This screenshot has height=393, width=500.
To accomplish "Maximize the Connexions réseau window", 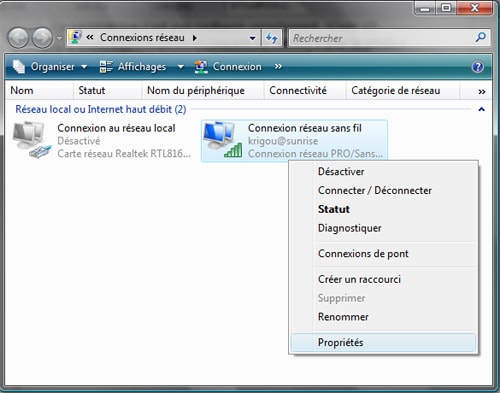I will pyautogui.click(x=446, y=8).
